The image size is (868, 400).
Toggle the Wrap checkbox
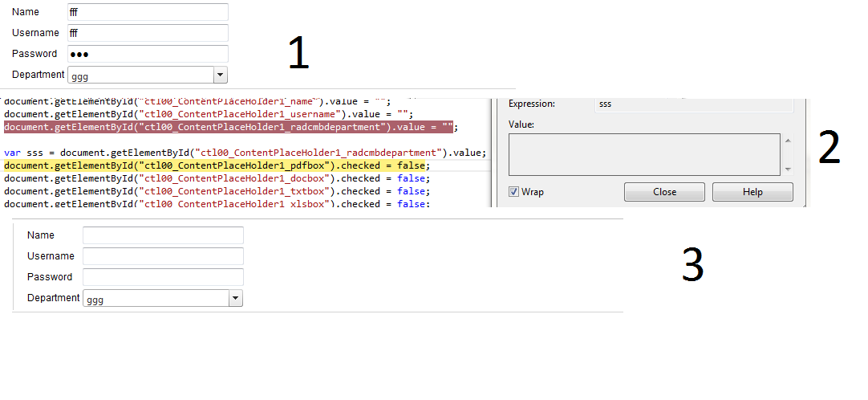coord(513,192)
